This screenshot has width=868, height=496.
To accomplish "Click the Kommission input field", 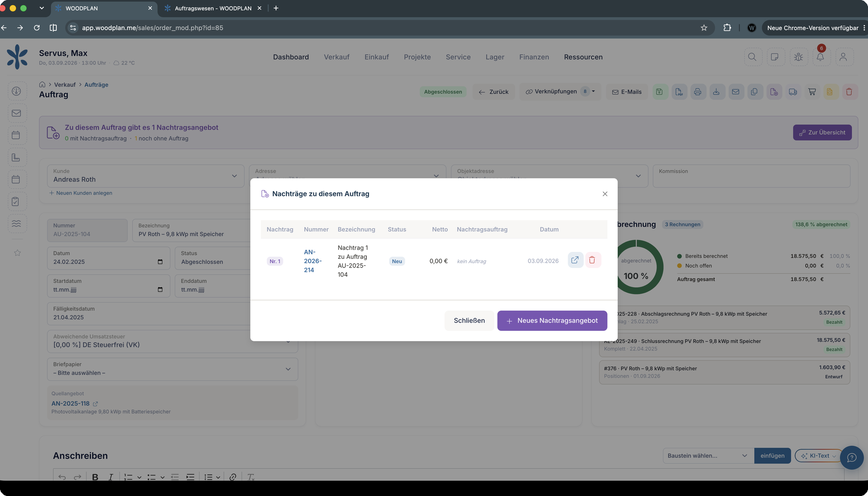I will point(751,176).
